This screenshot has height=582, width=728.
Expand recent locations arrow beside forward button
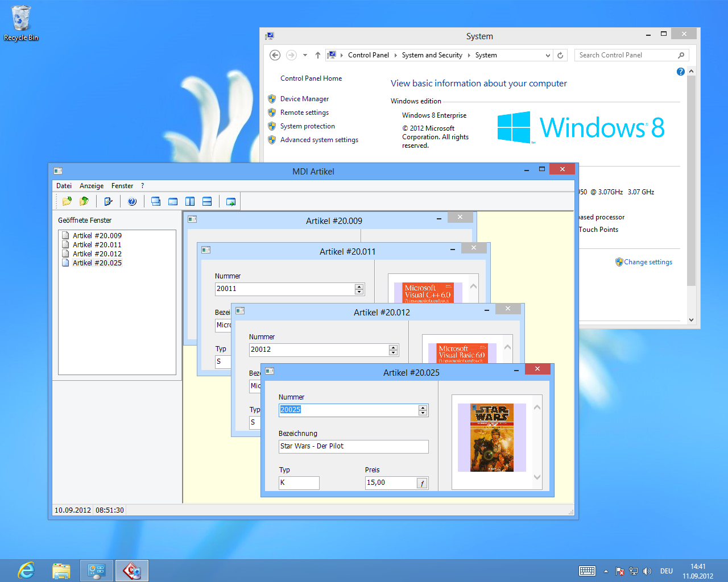tap(305, 55)
